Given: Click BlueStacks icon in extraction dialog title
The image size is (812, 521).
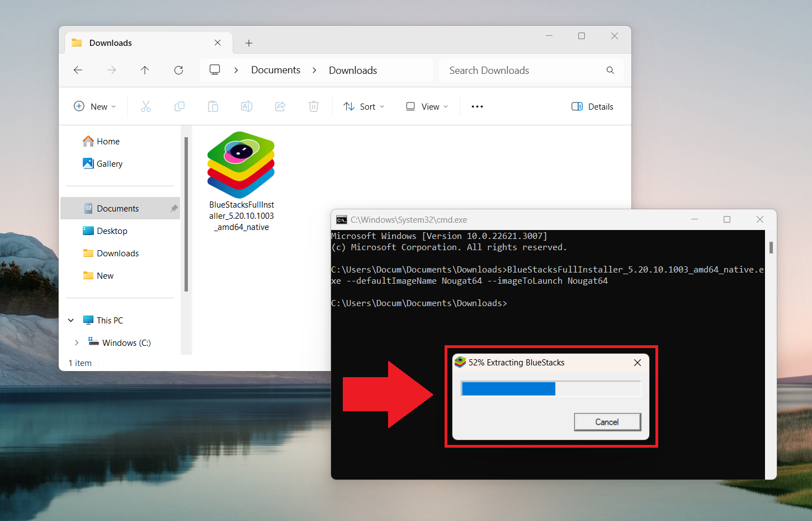Looking at the screenshot, I should [460, 362].
